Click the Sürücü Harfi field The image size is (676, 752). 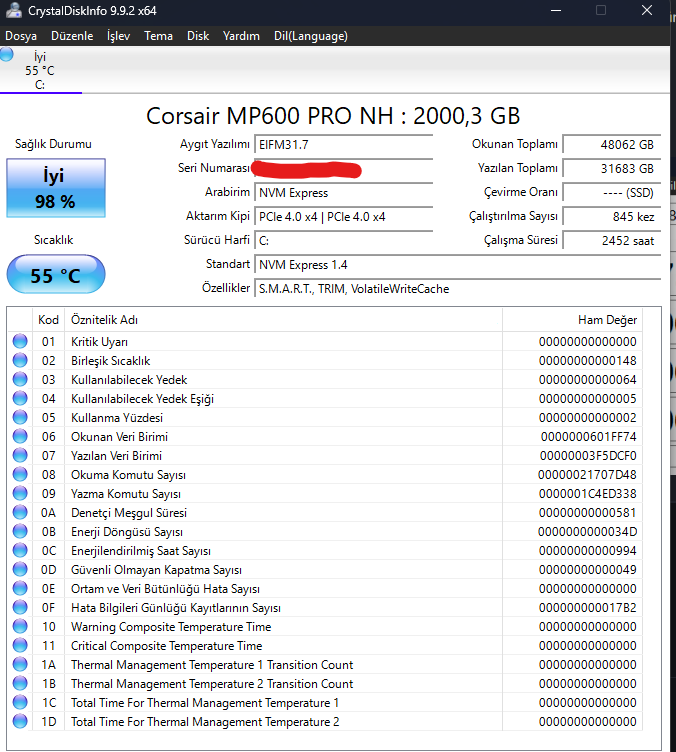pyautogui.click(x=344, y=241)
